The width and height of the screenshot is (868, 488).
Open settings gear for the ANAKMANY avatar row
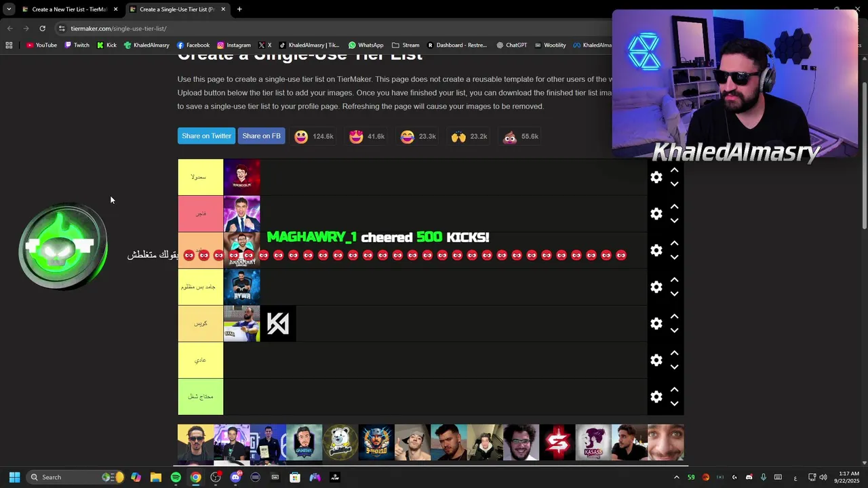tap(656, 250)
